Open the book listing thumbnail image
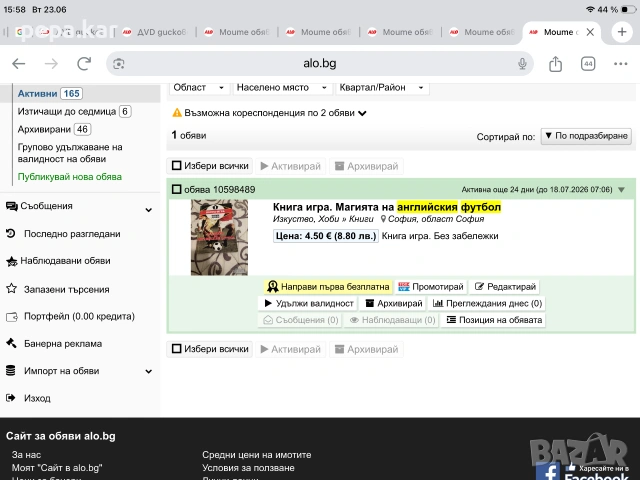The image size is (640, 480). [x=219, y=237]
